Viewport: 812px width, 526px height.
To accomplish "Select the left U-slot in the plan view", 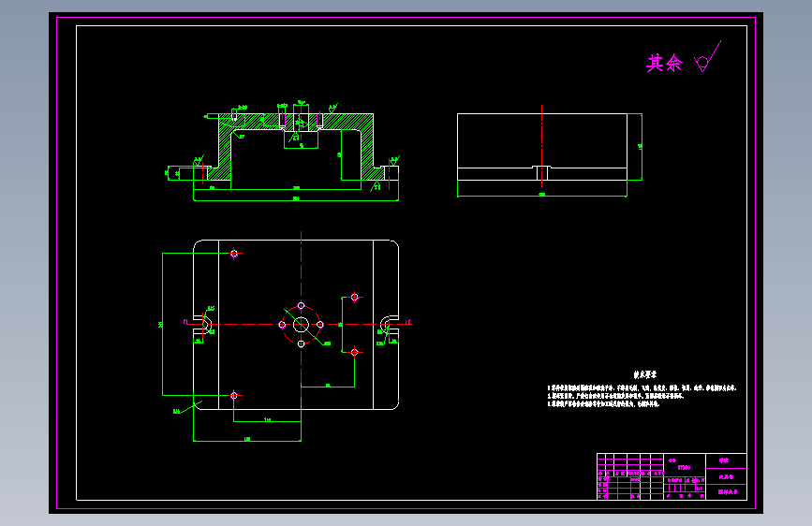I will pyautogui.click(x=202, y=325).
